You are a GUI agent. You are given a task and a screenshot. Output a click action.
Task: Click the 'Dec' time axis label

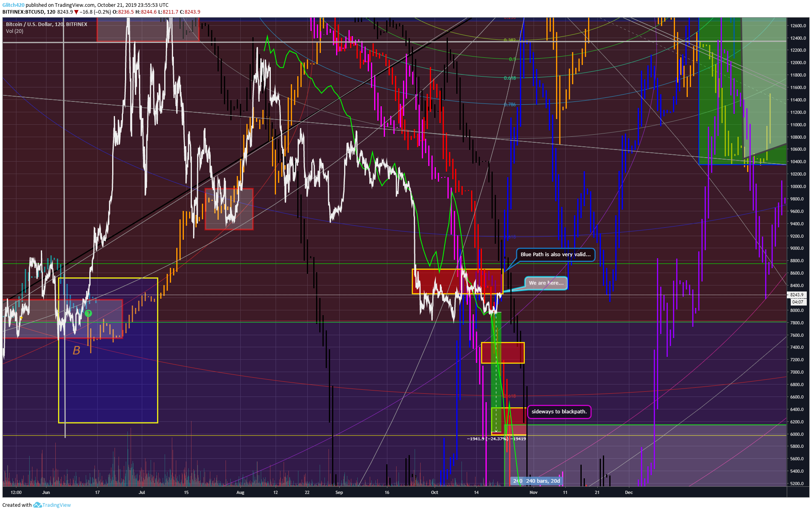629,492
